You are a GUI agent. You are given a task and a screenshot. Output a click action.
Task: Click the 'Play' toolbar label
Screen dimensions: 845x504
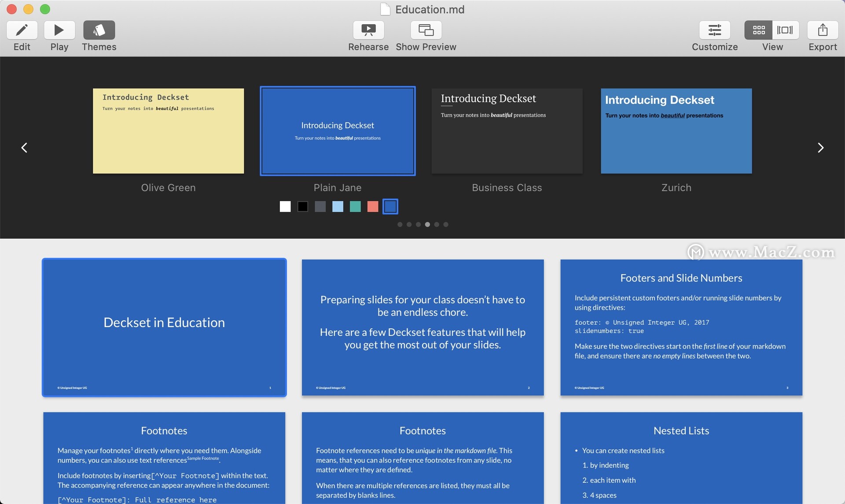pyautogui.click(x=59, y=47)
